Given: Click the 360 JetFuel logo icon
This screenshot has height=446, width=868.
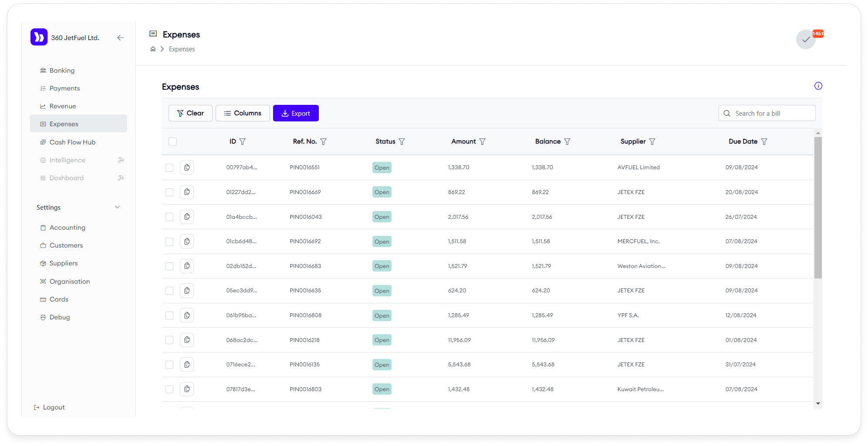Looking at the screenshot, I should pos(39,37).
